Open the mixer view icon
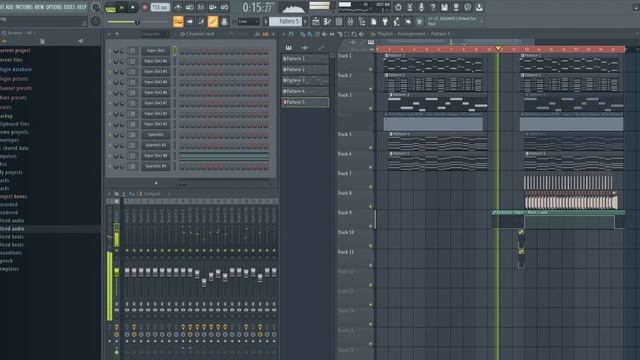640x360 pixels. [350, 21]
